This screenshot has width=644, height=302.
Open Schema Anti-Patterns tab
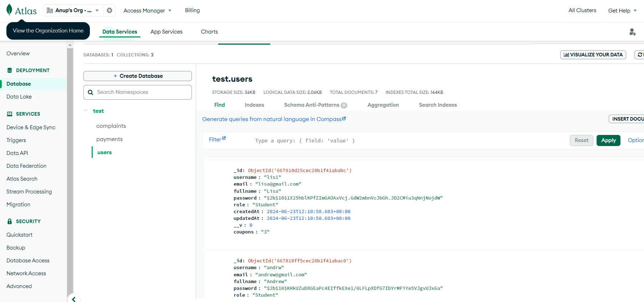tap(312, 105)
